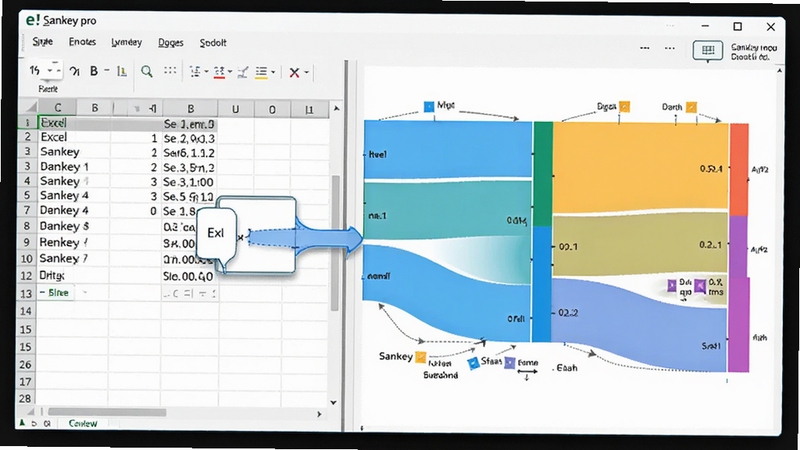Click the dotted grid toolbar icon
The height and width of the screenshot is (450, 800).
[170, 70]
